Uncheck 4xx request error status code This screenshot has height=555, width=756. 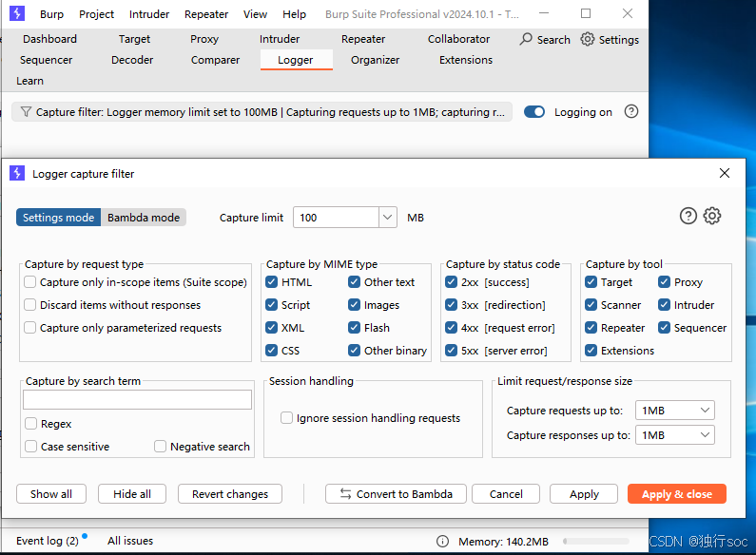[452, 328]
